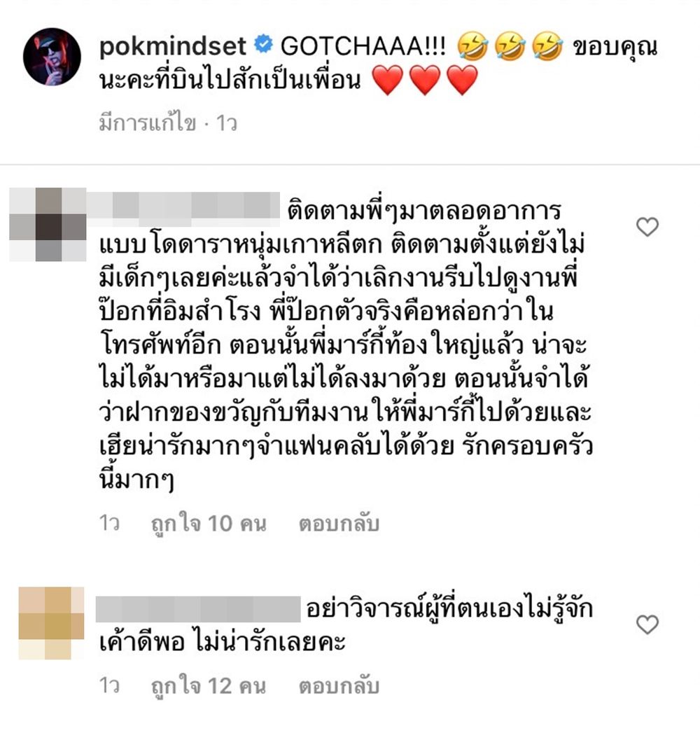Click the first red heart emoji
The image size is (700, 733).
click(388, 81)
